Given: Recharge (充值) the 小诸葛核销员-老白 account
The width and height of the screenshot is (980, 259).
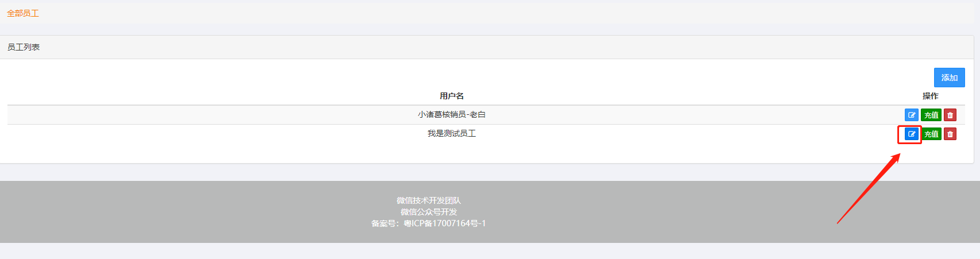Looking at the screenshot, I should pos(931,115).
